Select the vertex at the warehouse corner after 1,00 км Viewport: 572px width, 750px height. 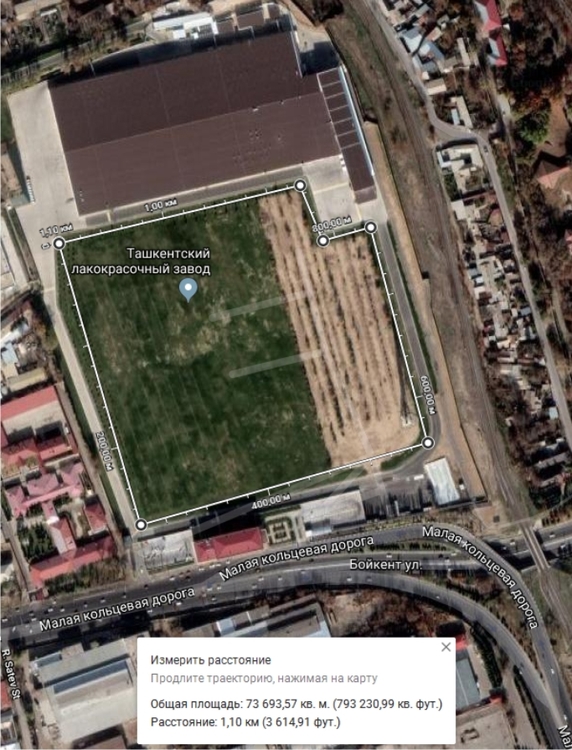pos(300,186)
